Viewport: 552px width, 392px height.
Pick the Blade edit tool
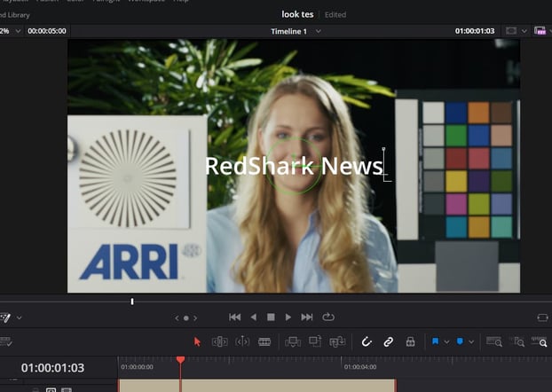click(x=264, y=341)
